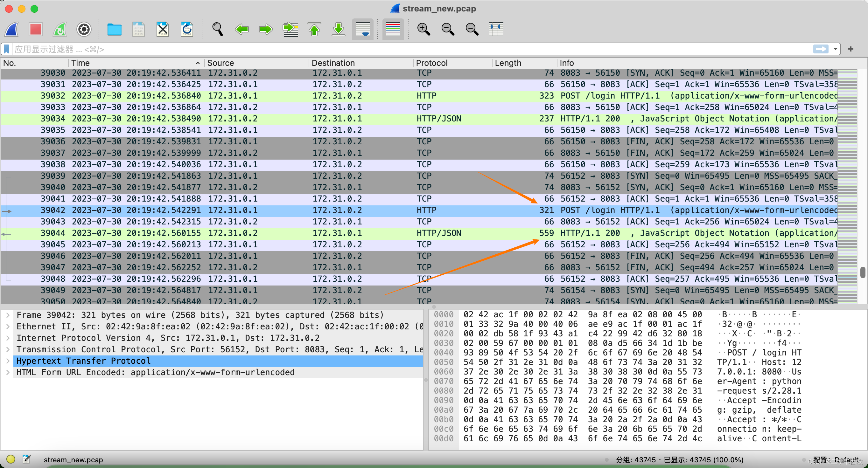Toggle auto-scroll during live capture
The image size is (868, 468).
click(362, 29)
